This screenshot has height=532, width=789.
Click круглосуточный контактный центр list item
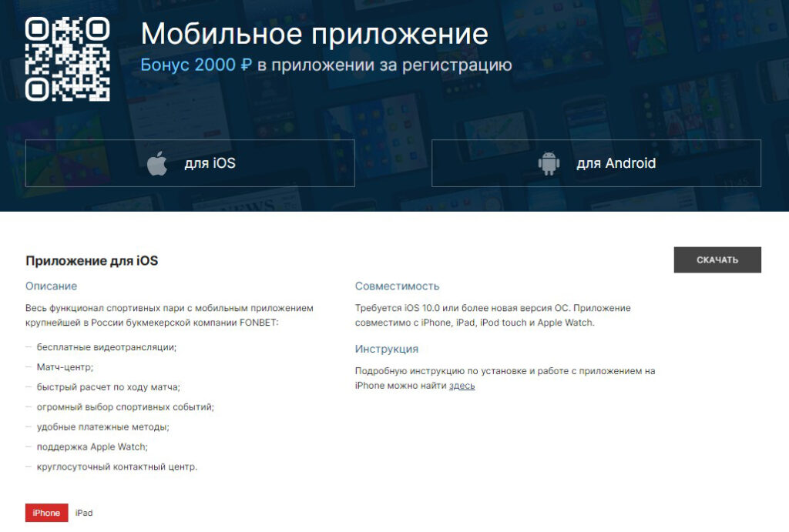(x=117, y=467)
